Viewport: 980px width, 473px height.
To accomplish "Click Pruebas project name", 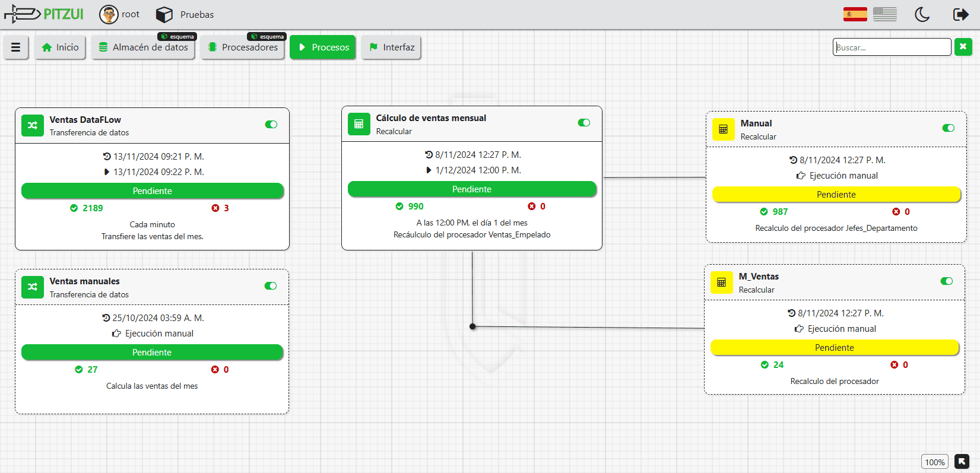I will point(197,14).
